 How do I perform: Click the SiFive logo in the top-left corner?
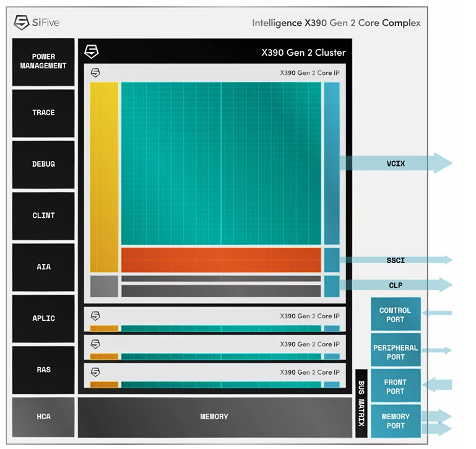click(x=37, y=23)
